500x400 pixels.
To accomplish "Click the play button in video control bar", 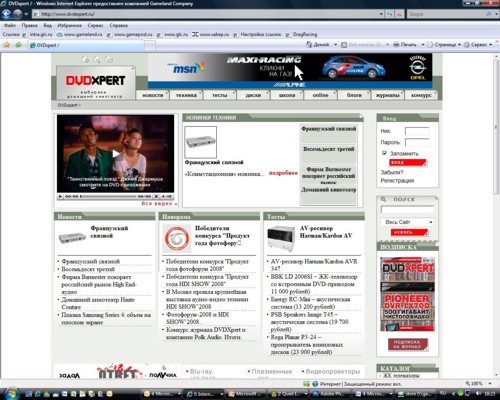I will pyautogui.click(x=60, y=197).
